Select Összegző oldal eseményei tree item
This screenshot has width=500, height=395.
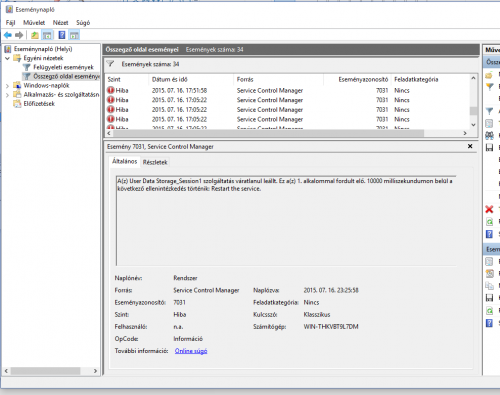pyautogui.click(x=66, y=76)
